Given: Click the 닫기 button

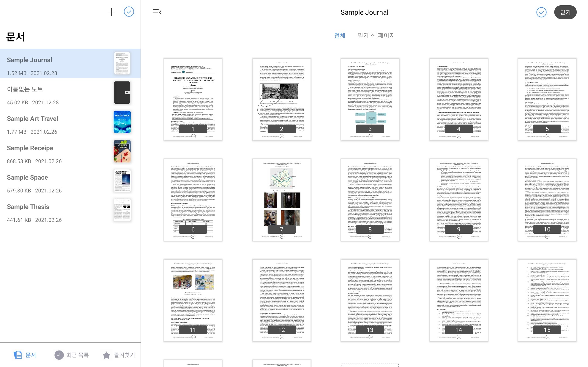Looking at the screenshot, I should point(565,12).
